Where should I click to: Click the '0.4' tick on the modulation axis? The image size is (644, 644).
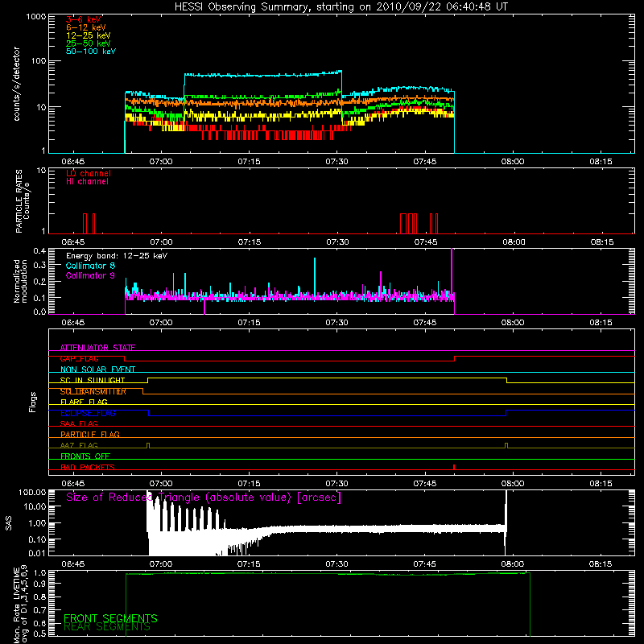[x=39, y=251]
